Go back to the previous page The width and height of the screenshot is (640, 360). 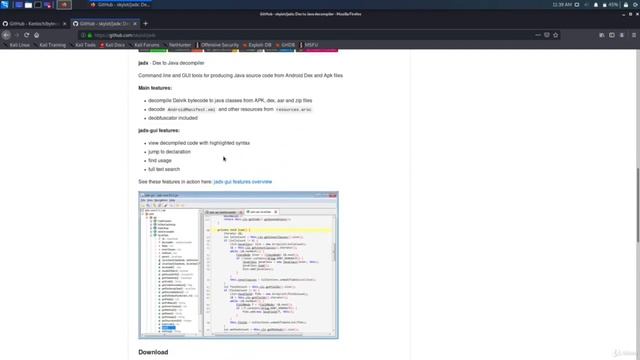[6, 35]
